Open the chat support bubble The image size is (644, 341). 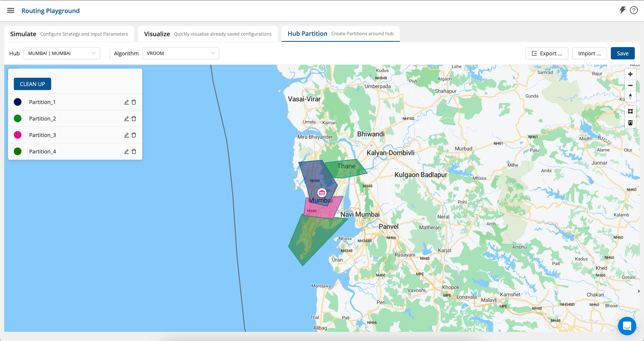point(627,326)
